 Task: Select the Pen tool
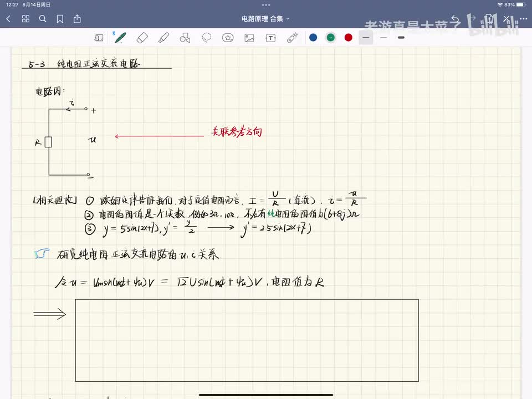[120, 38]
